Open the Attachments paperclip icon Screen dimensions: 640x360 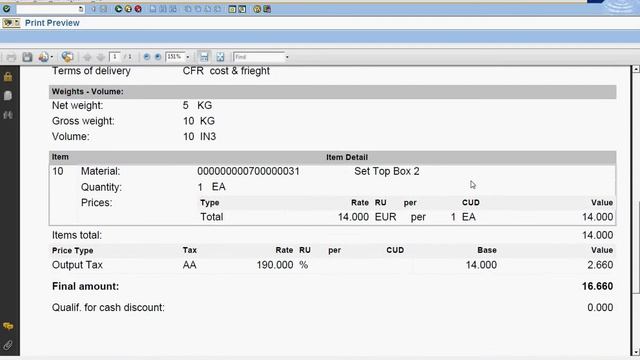tap(8, 345)
